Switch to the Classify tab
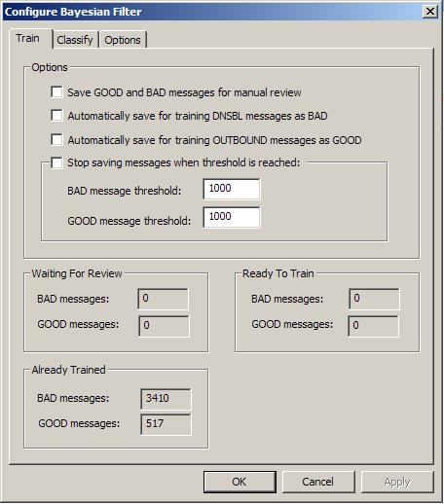The width and height of the screenshot is (444, 504). [x=75, y=40]
